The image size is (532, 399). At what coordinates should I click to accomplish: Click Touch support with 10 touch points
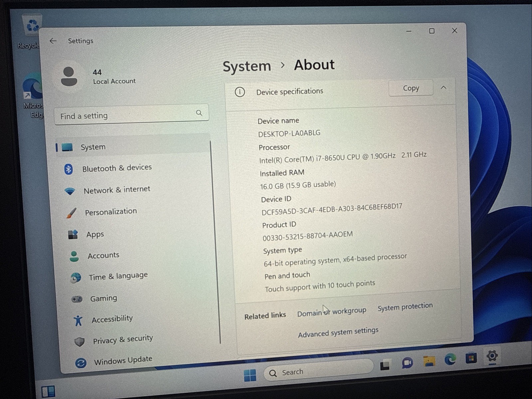point(320,286)
